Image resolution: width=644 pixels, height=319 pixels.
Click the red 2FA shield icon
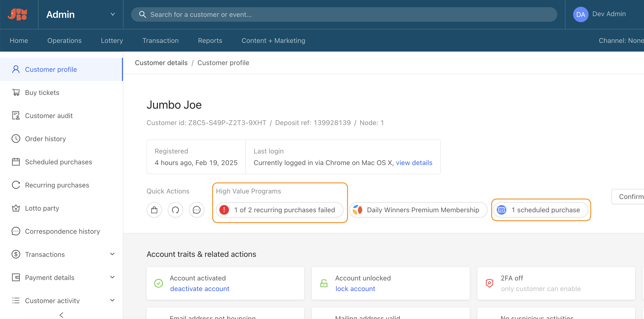click(489, 283)
